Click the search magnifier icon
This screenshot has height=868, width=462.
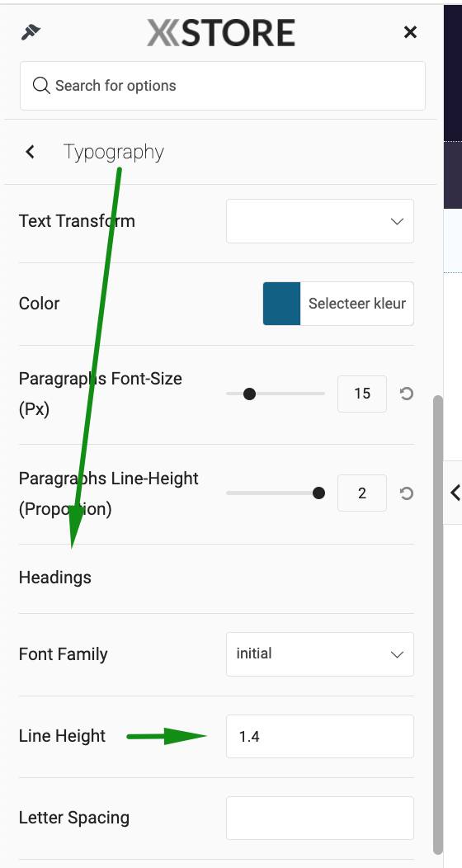(x=41, y=85)
